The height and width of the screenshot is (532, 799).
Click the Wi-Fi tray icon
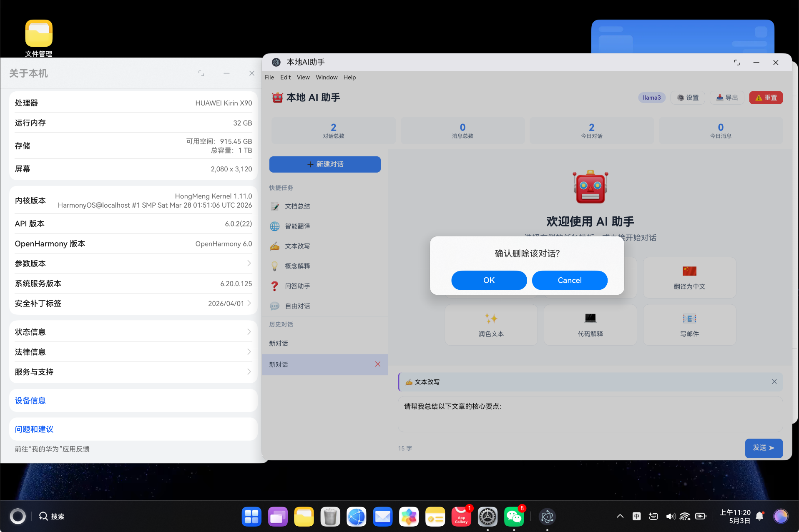click(685, 516)
